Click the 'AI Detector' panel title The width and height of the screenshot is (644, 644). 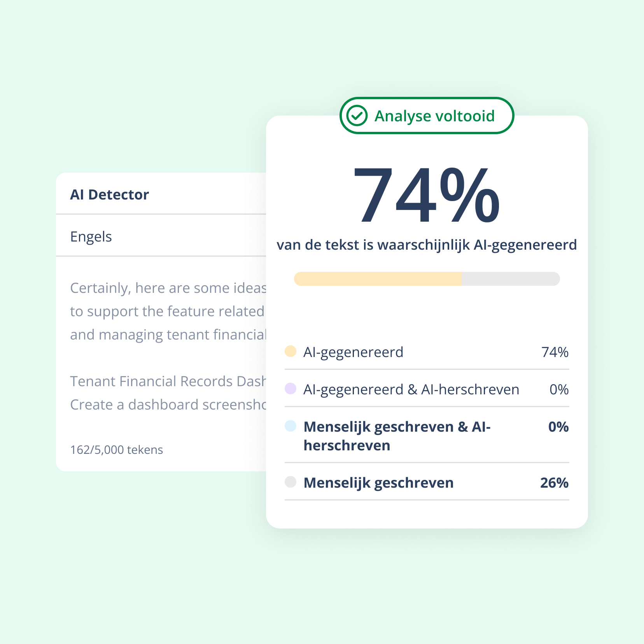point(110,194)
